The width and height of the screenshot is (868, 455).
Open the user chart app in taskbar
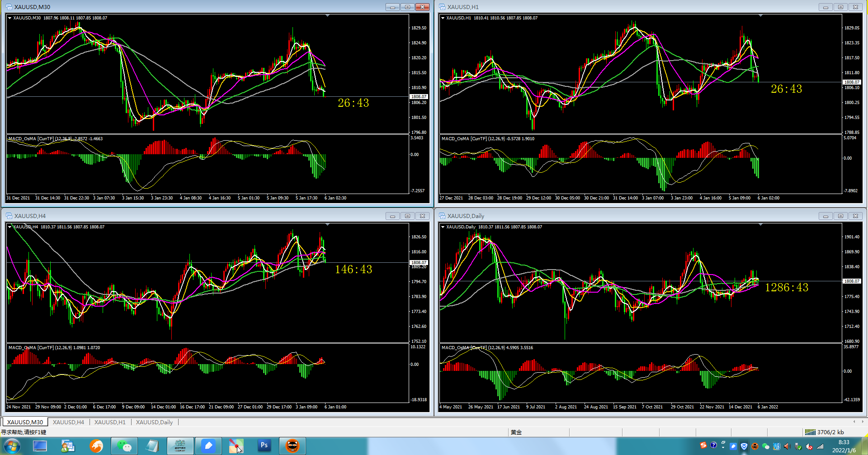point(68,446)
